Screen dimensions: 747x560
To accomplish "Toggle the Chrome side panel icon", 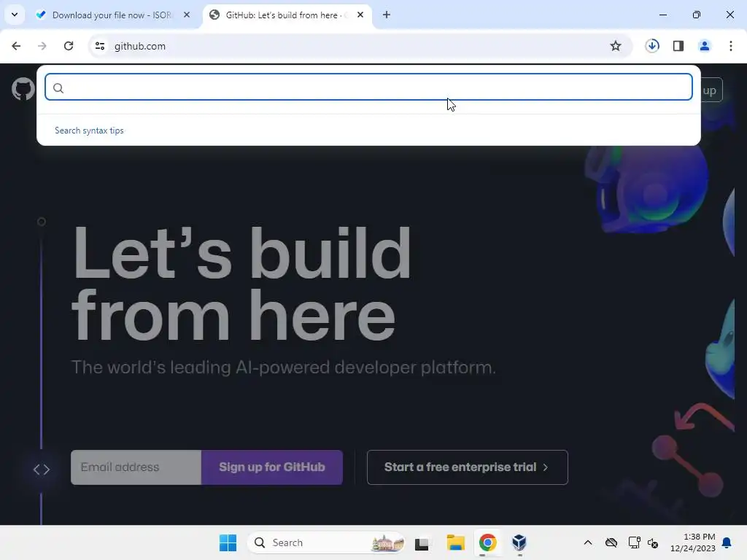I will point(678,46).
